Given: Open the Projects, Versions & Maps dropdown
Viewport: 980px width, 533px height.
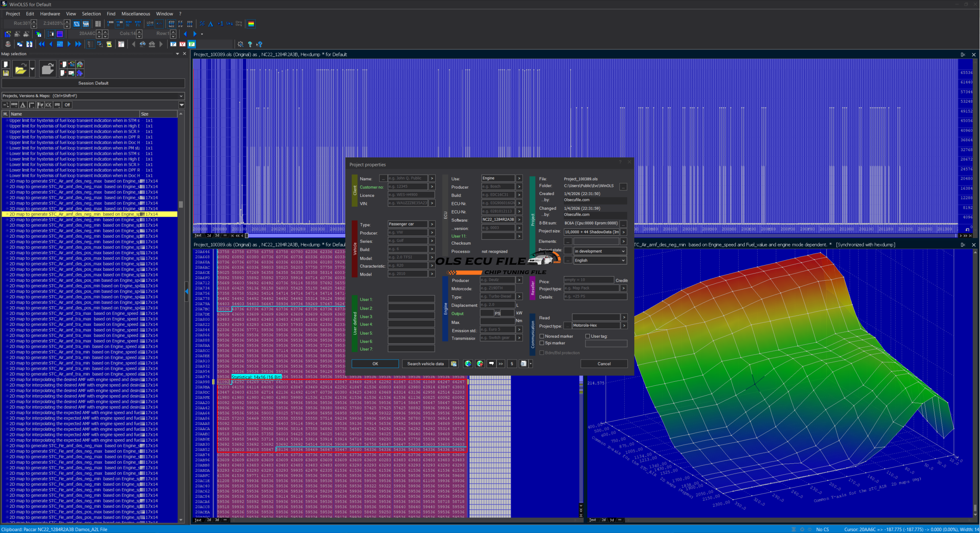Looking at the screenshot, I should pyautogui.click(x=181, y=96).
